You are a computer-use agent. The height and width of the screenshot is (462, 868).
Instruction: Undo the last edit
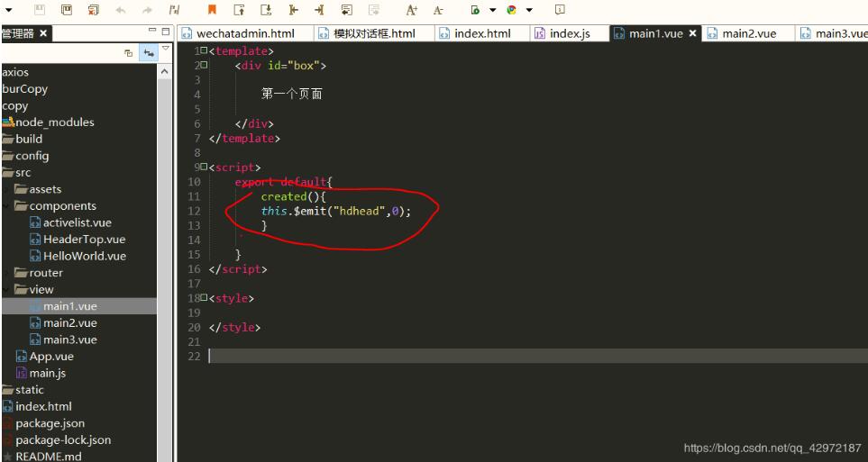[x=120, y=10]
